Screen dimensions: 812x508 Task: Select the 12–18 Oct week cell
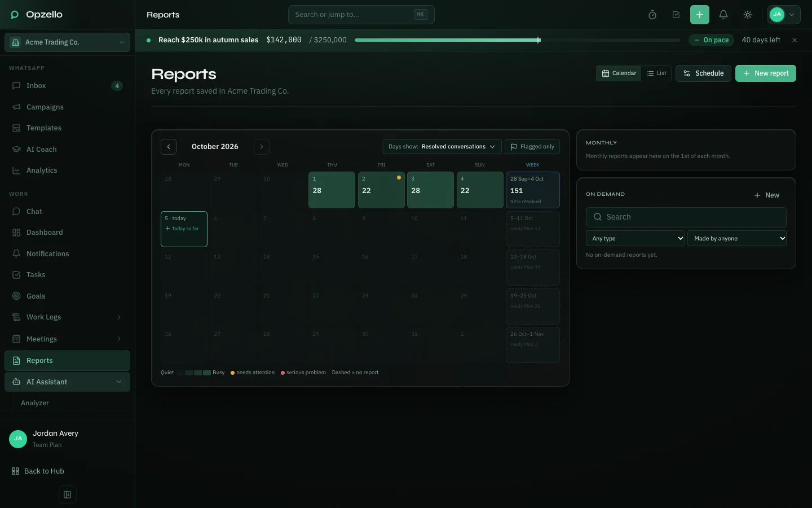click(533, 268)
